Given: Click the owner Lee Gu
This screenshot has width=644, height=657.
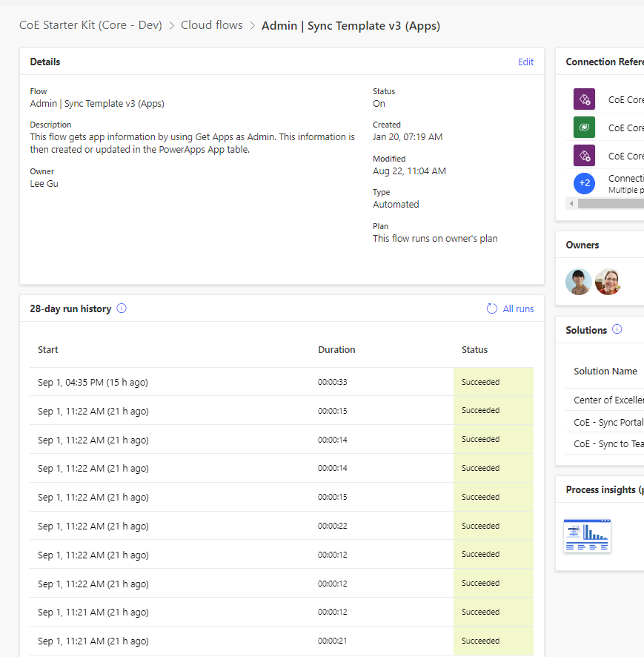Looking at the screenshot, I should point(44,183).
